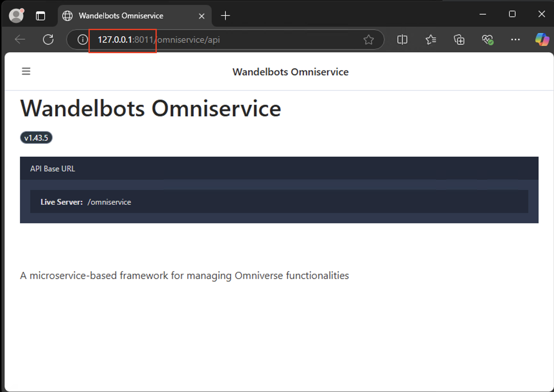Open Browser Essentials
Image resolution: width=554 pixels, height=392 pixels.
[487, 39]
